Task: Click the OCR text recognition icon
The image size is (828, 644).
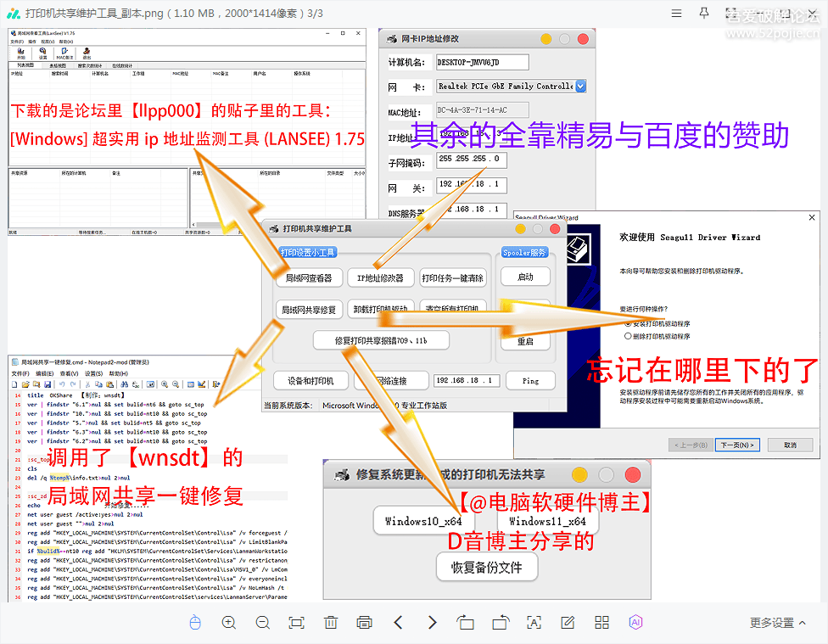Action: pos(533,623)
